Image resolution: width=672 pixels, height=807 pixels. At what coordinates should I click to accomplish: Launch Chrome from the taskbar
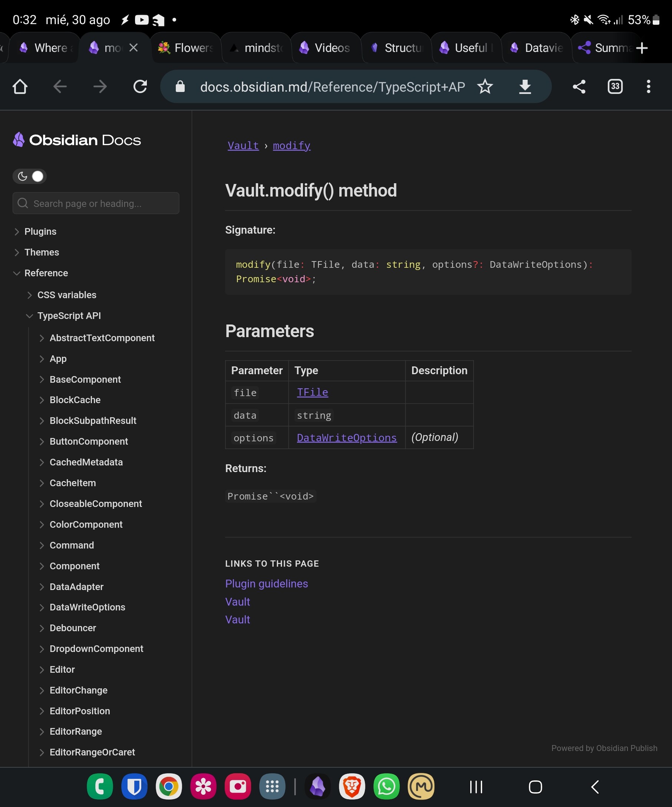169,786
